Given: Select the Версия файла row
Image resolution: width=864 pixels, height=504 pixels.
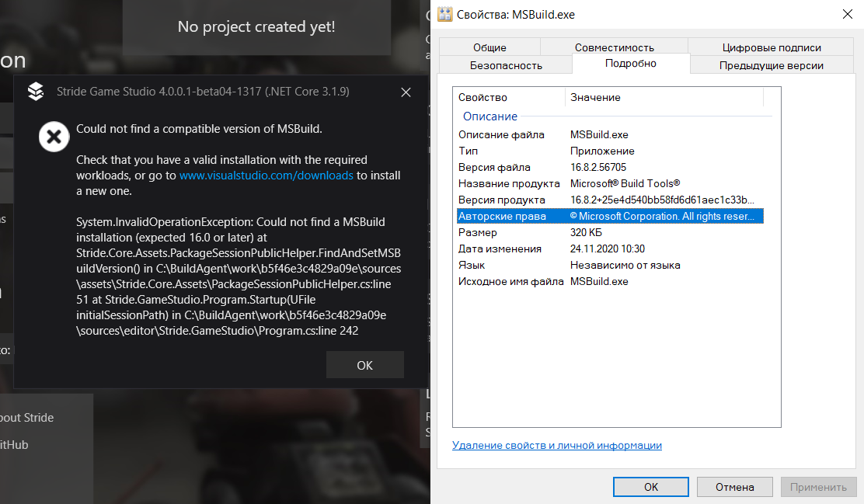Looking at the screenshot, I should (x=610, y=167).
